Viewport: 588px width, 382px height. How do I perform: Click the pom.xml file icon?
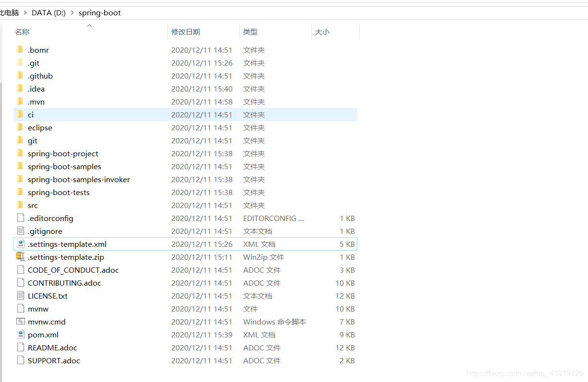click(20, 335)
